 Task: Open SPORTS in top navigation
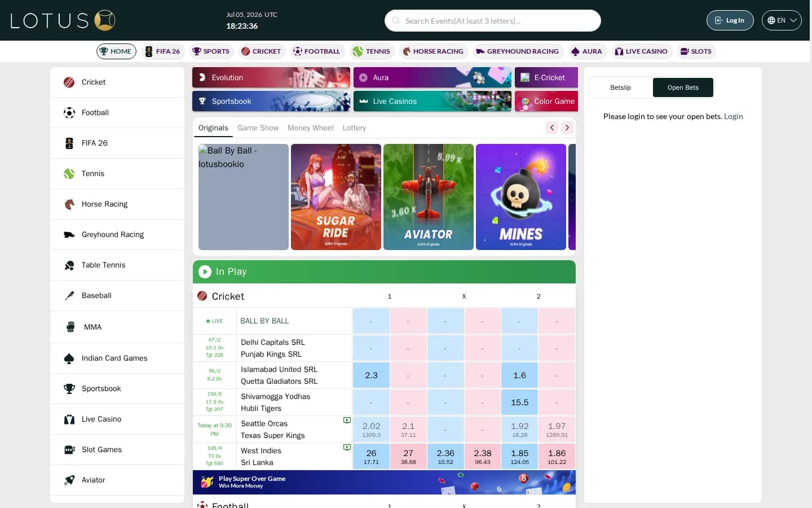tap(211, 51)
